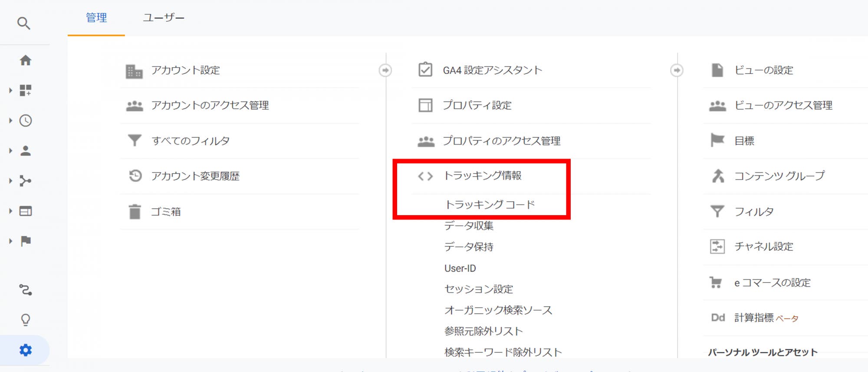
Task: Collapse the トラッキング情報 section
Action: click(482, 176)
